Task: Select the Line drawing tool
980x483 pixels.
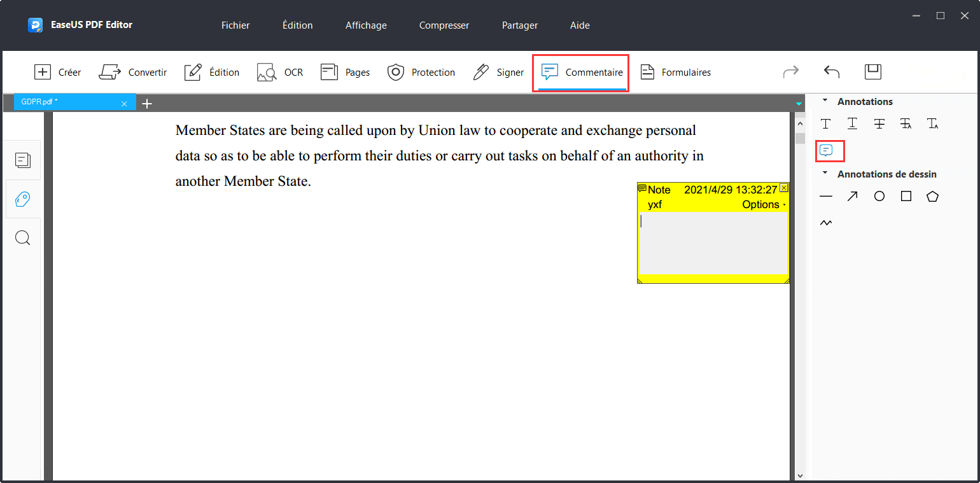Action: [826, 197]
